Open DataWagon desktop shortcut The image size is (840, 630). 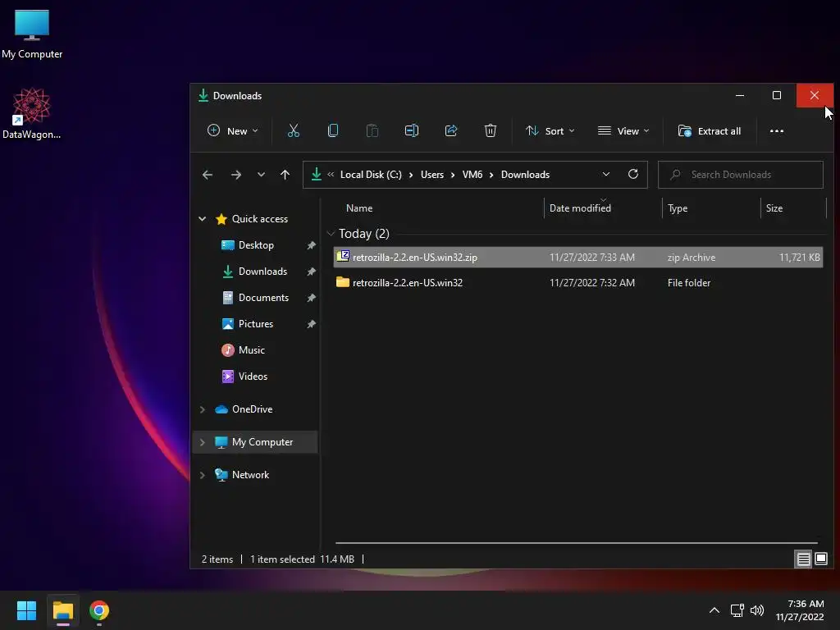pos(32,113)
